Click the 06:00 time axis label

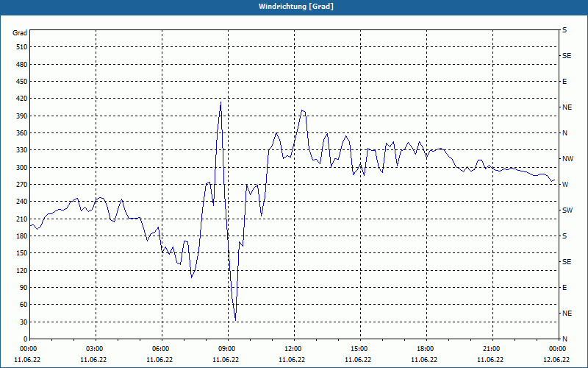coord(162,348)
